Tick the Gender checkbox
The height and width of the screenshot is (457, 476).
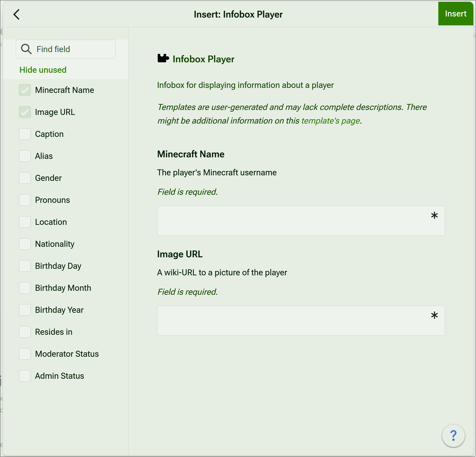[x=25, y=178]
